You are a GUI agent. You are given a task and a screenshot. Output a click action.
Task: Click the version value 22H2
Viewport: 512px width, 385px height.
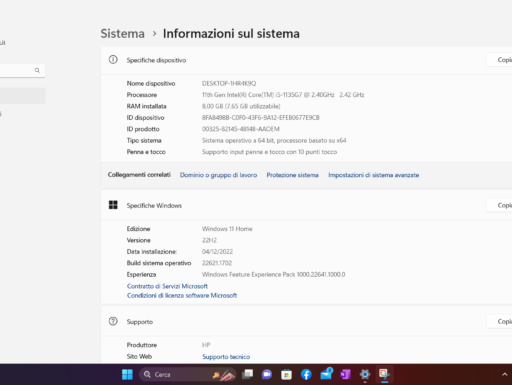click(x=209, y=240)
